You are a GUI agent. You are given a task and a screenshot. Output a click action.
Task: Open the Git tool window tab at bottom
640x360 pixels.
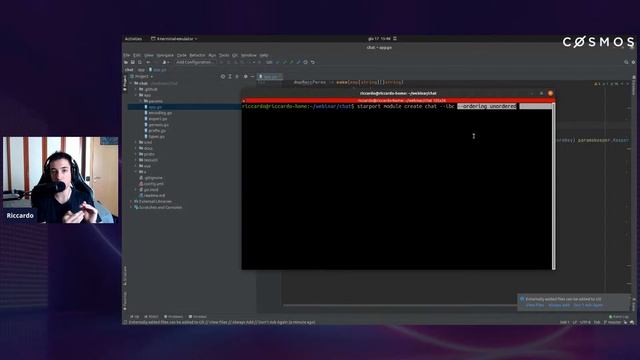[135, 317]
